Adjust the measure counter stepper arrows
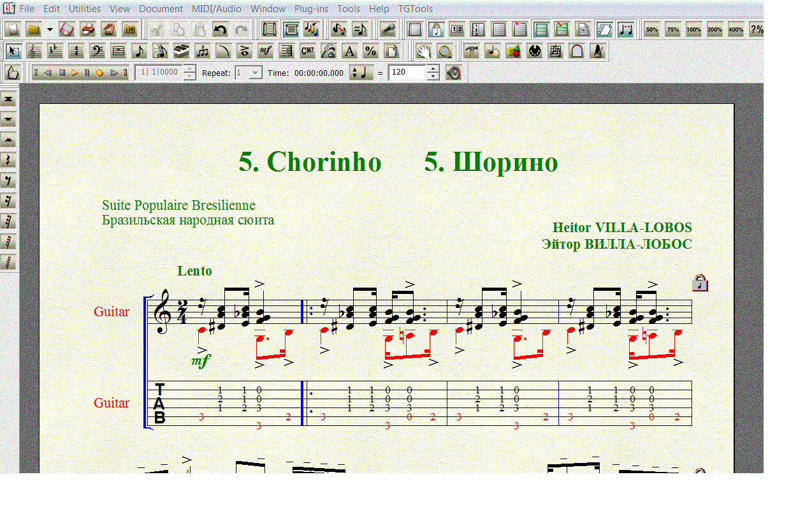The height and width of the screenshot is (521, 812). (x=189, y=73)
